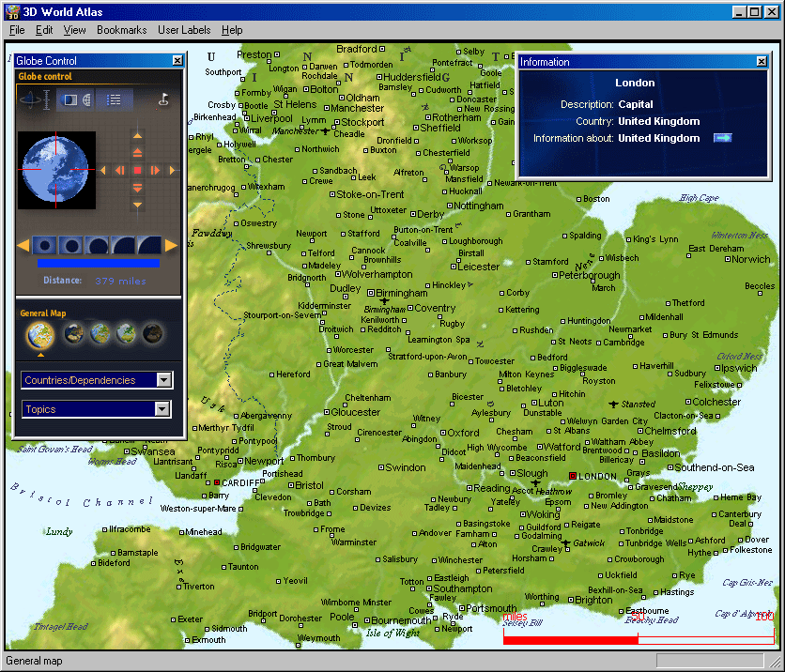The image size is (785, 672).
Task: Click the outer up arrow above the stop button
Action: coord(137,135)
